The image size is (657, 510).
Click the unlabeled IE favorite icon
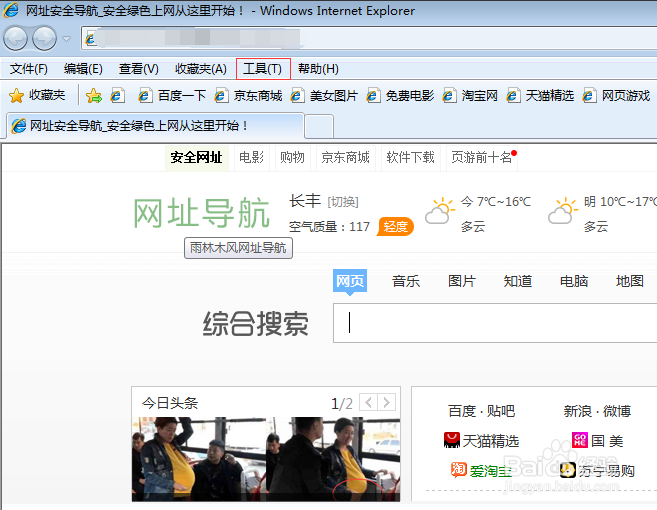tap(117, 96)
